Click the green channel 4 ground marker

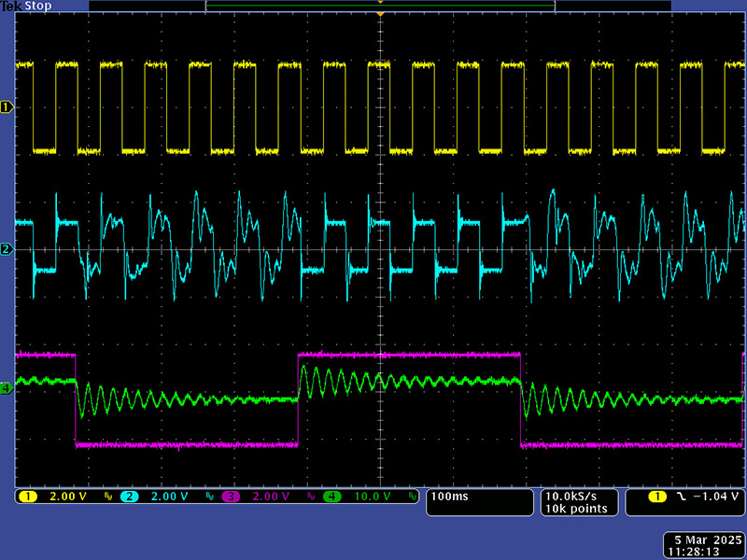click(7, 387)
